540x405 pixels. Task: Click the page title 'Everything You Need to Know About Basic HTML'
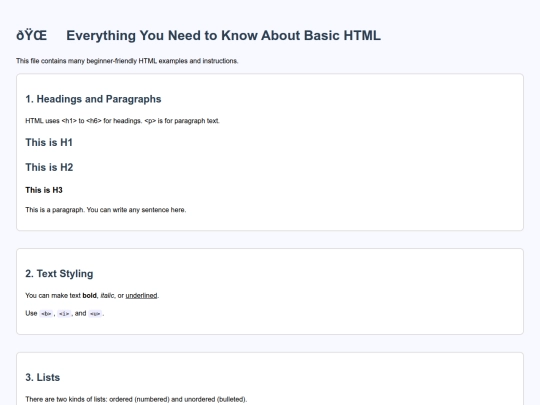[x=223, y=36]
